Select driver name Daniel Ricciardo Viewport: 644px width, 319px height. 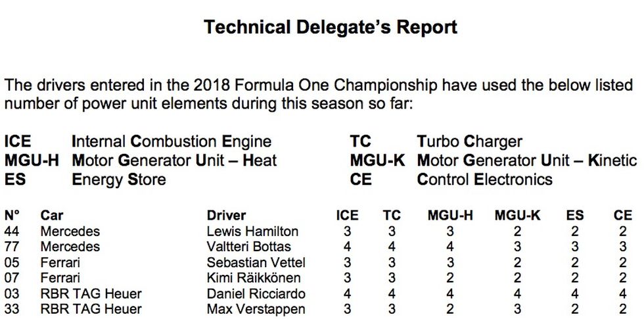click(x=256, y=294)
